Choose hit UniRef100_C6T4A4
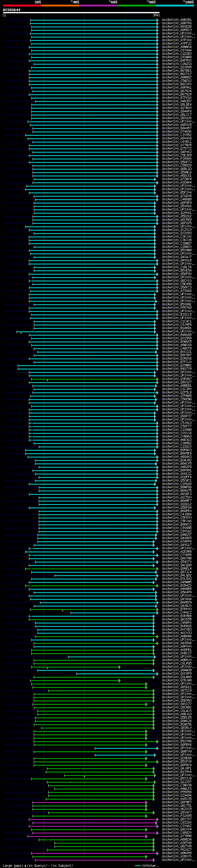Screen dimensions: 197x868 click(x=177, y=50)
